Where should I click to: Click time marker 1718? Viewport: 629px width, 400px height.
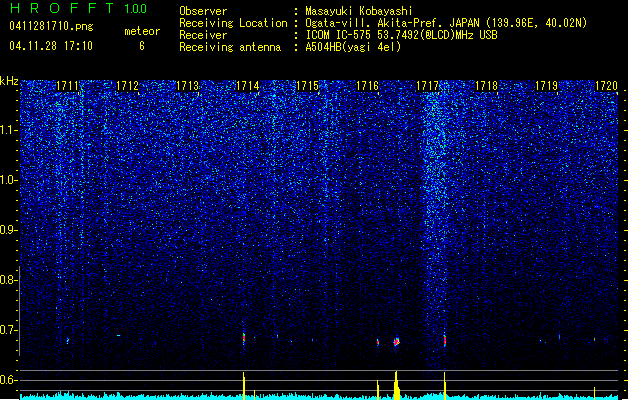[x=486, y=86]
